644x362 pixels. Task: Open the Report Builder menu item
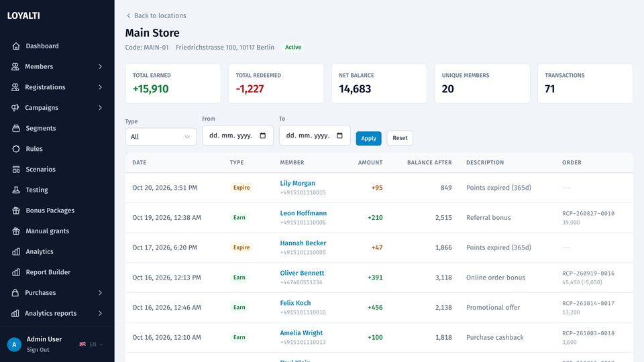pos(57,272)
